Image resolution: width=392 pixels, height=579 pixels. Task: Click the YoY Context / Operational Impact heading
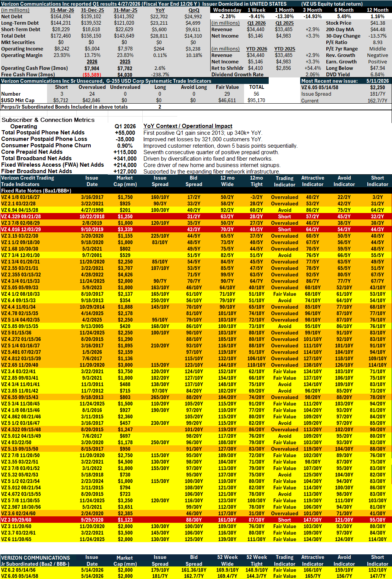(x=188, y=126)
